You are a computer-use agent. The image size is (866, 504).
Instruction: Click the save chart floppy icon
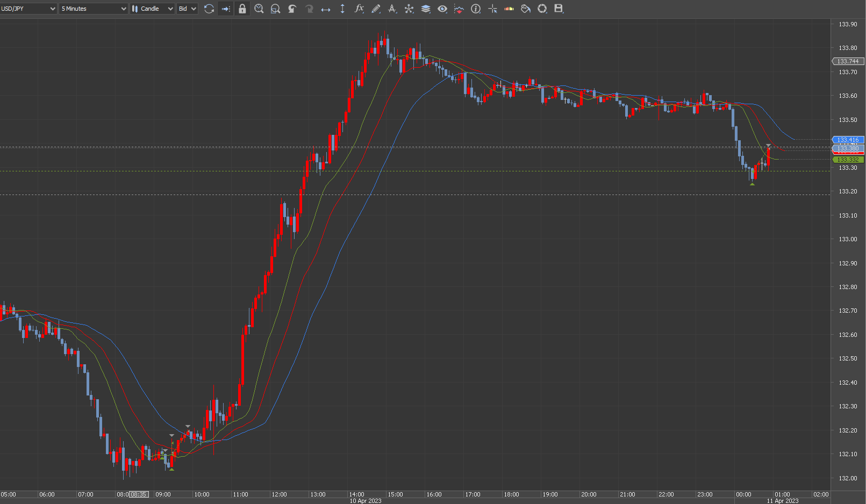[x=559, y=9]
